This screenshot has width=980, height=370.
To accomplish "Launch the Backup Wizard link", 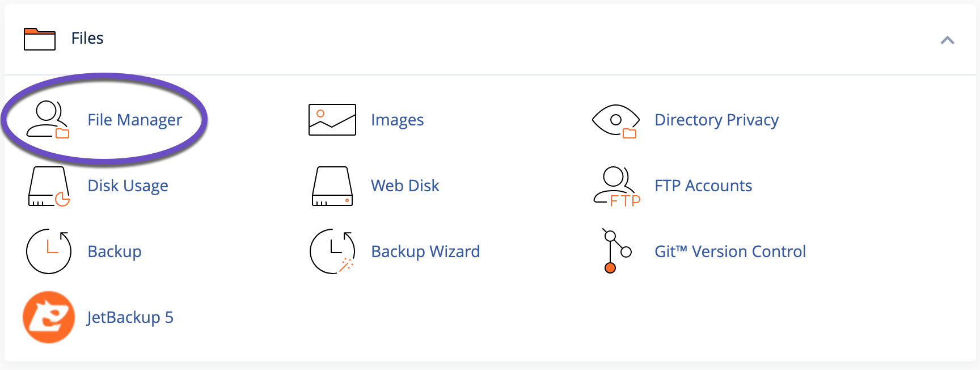I will coord(426,251).
